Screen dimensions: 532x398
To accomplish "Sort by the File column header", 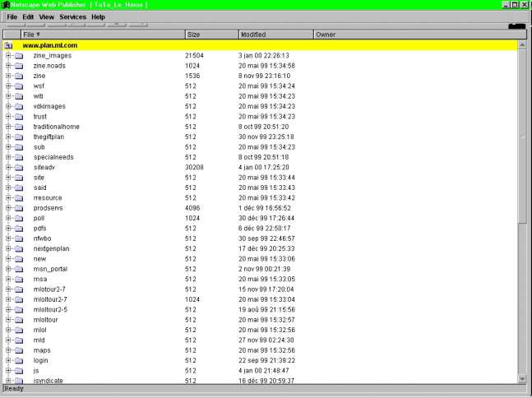I will click(103, 35).
